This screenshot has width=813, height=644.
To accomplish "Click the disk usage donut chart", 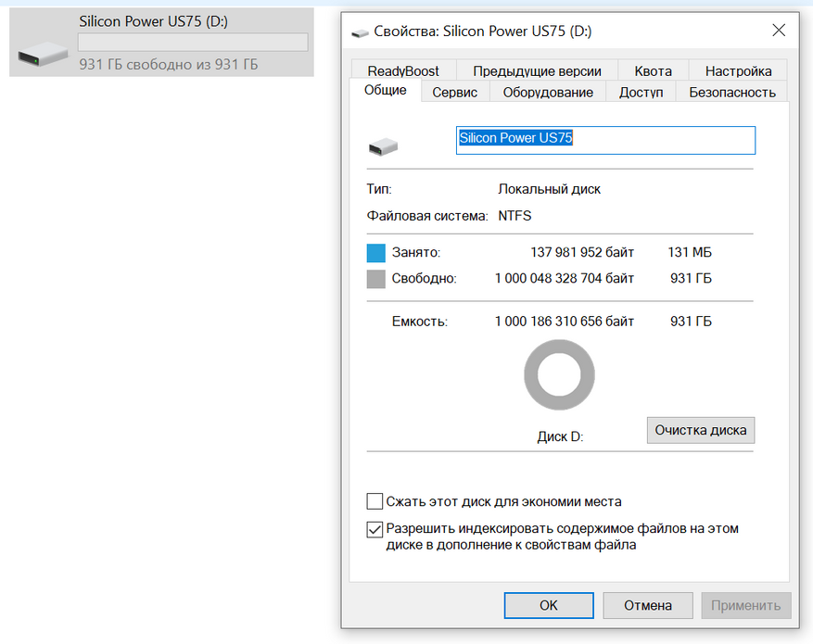I will (559, 375).
